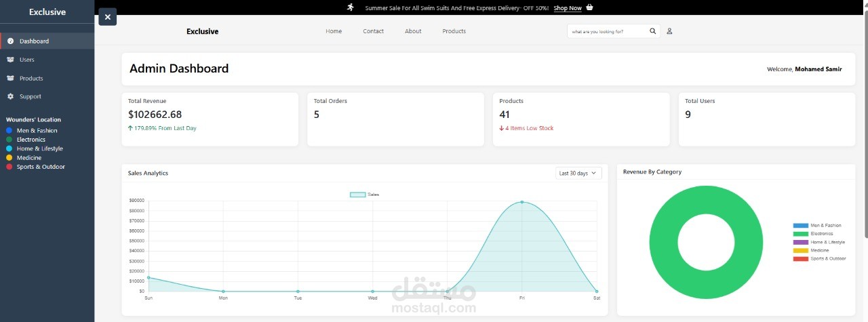Click the Dashboard gauge icon
Image resolution: width=868 pixels, height=322 pixels.
pos(10,41)
